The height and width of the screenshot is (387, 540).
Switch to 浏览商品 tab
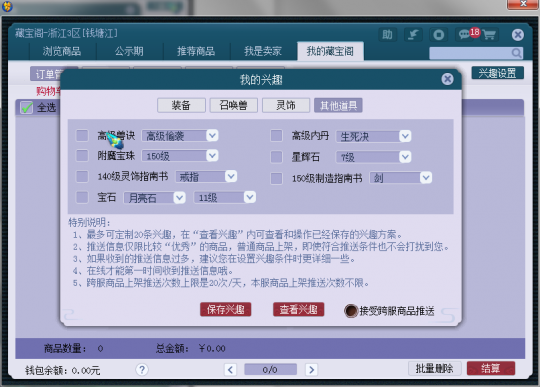pos(62,51)
